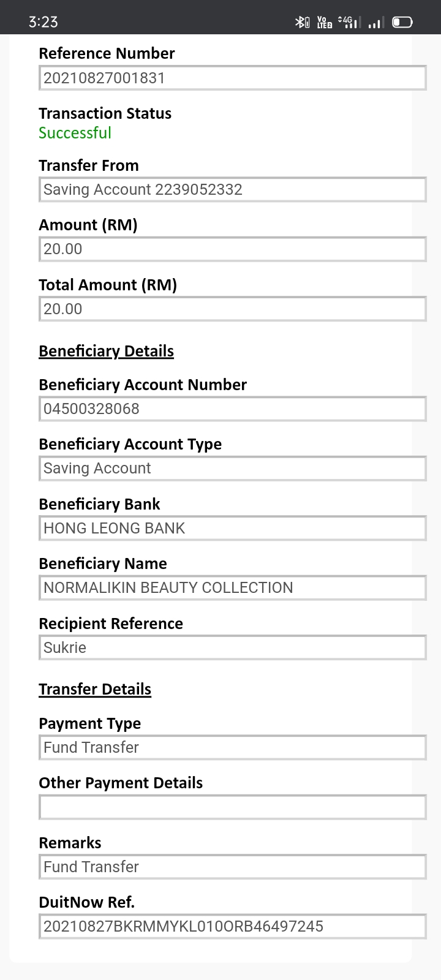The width and height of the screenshot is (441, 980).
Task: Click the Transfer Details heading
Action: (x=95, y=689)
